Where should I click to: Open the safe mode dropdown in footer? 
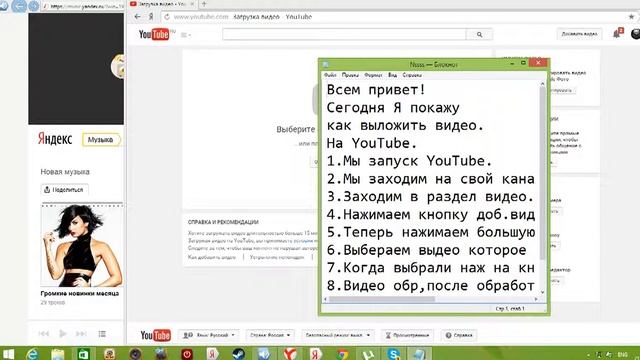[338, 335]
